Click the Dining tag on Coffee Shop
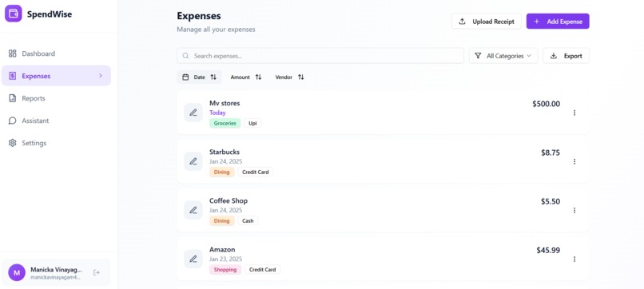 (222, 221)
